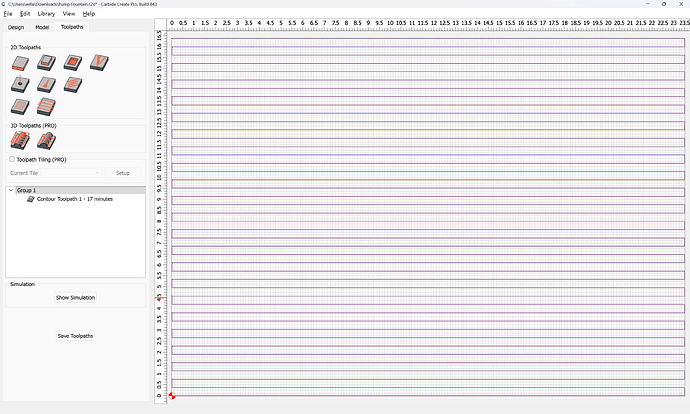Select the wavy-line texture toolpath icon
Image resolution: width=690 pixels, height=414 pixels.
point(73,84)
